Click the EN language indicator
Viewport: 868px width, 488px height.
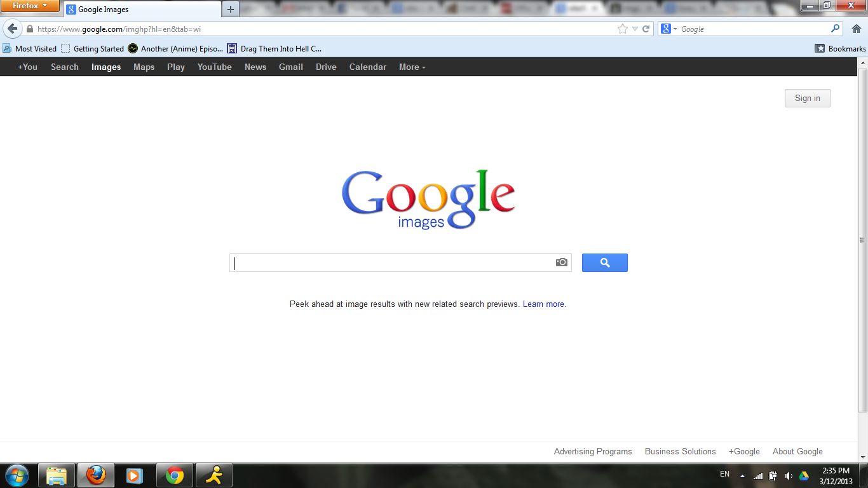724,474
